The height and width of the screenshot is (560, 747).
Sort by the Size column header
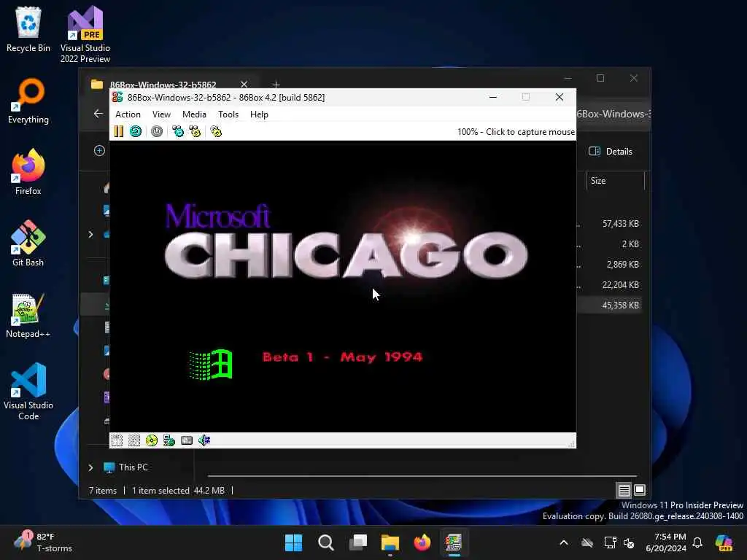pyautogui.click(x=615, y=181)
